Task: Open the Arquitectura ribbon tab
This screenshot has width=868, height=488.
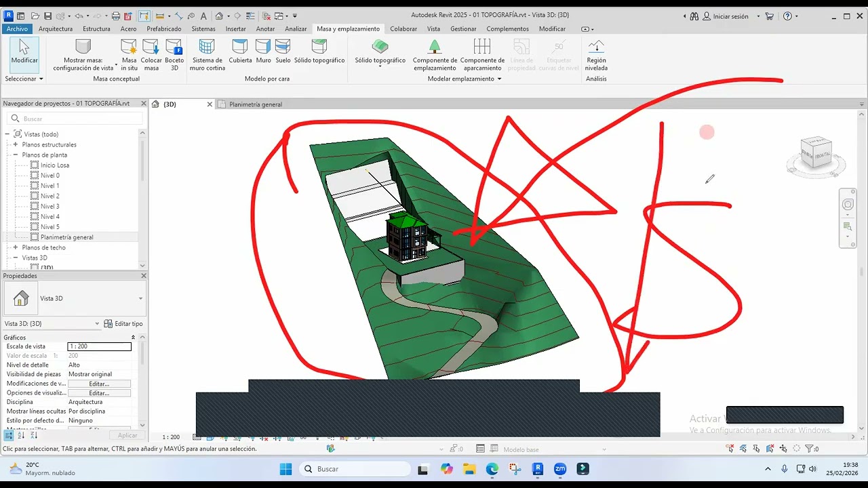Action: click(56, 28)
